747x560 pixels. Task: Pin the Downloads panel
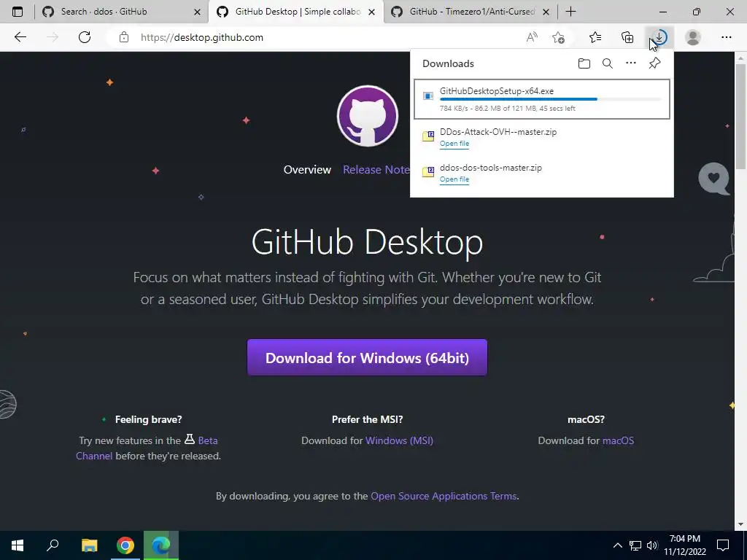(654, 63)
